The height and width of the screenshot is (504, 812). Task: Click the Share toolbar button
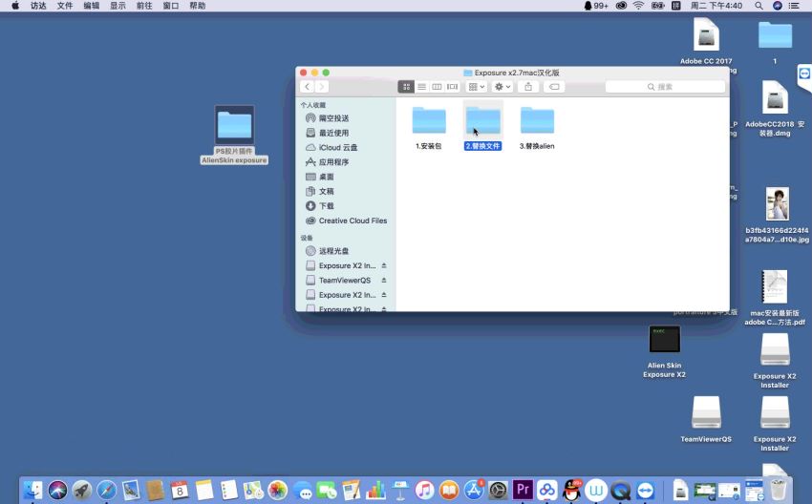coord(528,87)
